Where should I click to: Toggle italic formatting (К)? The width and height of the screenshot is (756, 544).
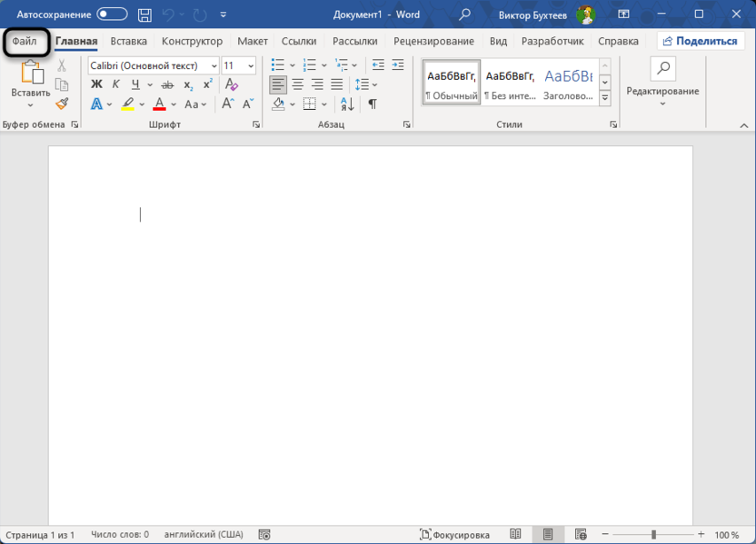coord(115,84)
